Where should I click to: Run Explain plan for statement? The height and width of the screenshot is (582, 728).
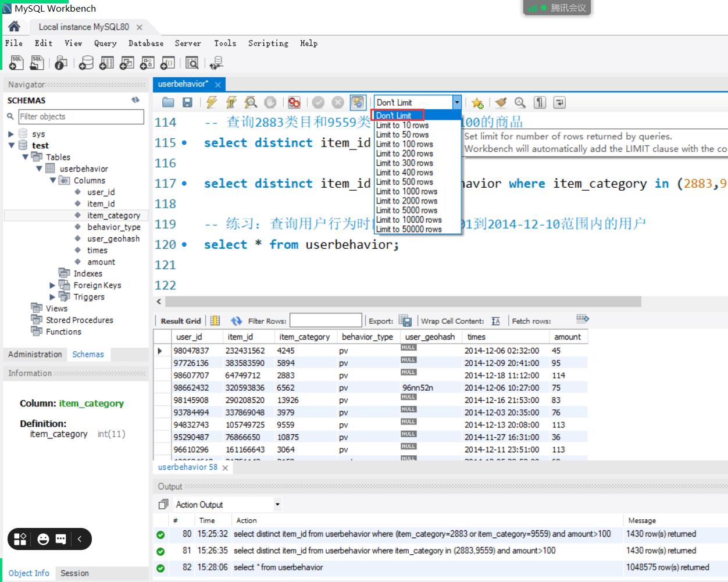click(251, 102)
